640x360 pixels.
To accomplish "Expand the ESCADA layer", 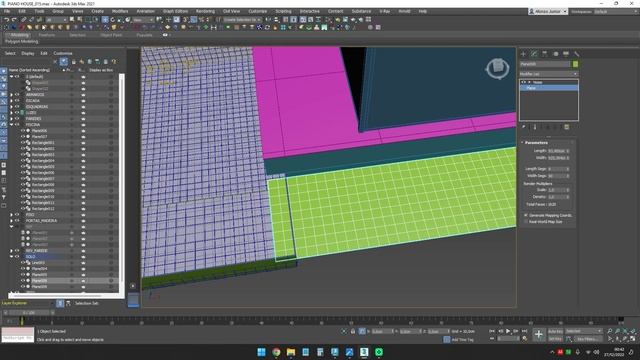I will [11, 101].
